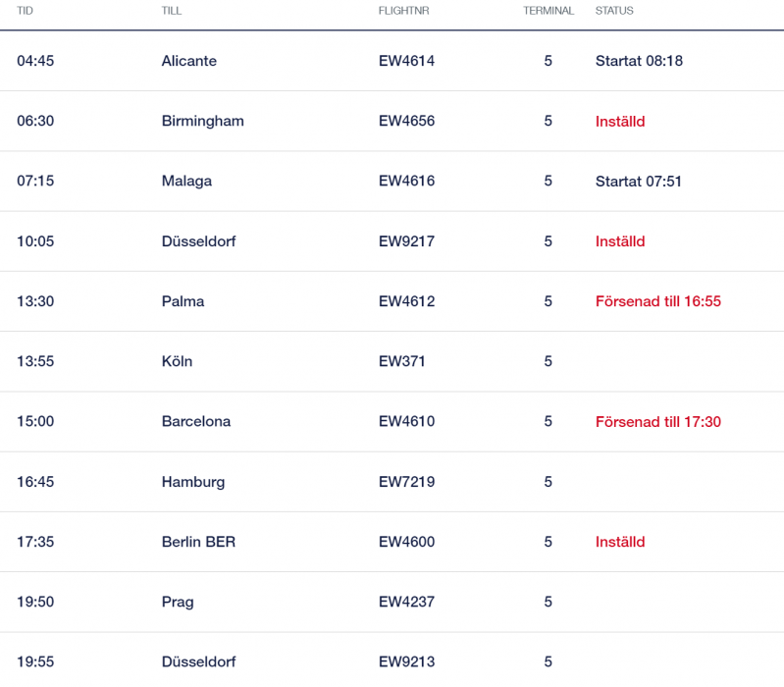
Task: Click the Birmingham flight's Inställd status
Action: [x=620, y=122]
